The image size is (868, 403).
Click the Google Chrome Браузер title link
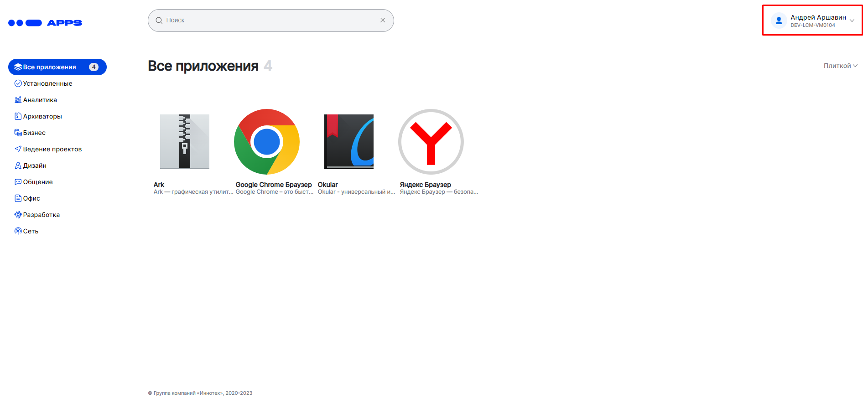coord(274,185)
